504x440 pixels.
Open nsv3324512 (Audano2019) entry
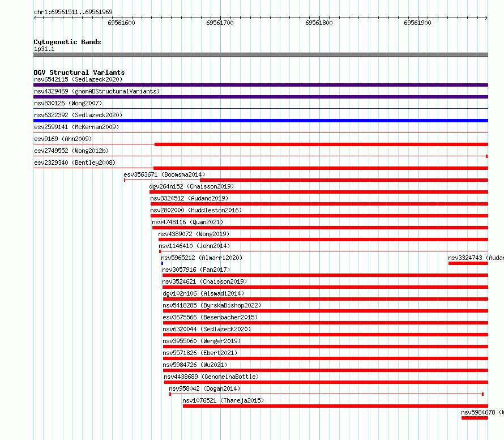pos(189,198)
